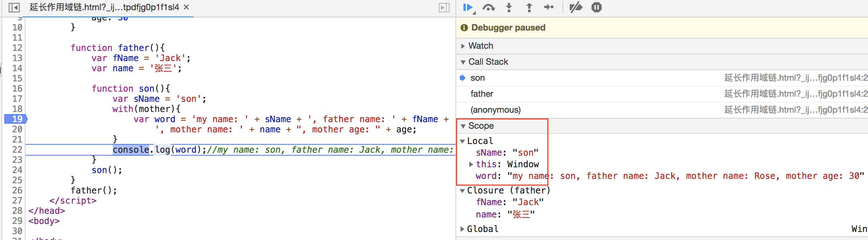Expand the this: Window object
This screenshot has width=868, height=240.
[x=471, y=164]
